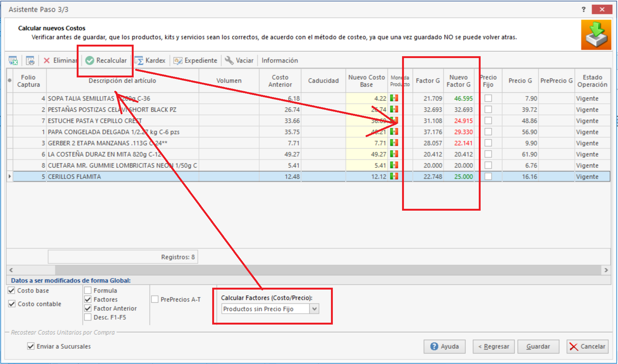The width and height of the screenshot is (618, 364).
Task: Open the Información toolbar menu
Action: click(280, 60)
